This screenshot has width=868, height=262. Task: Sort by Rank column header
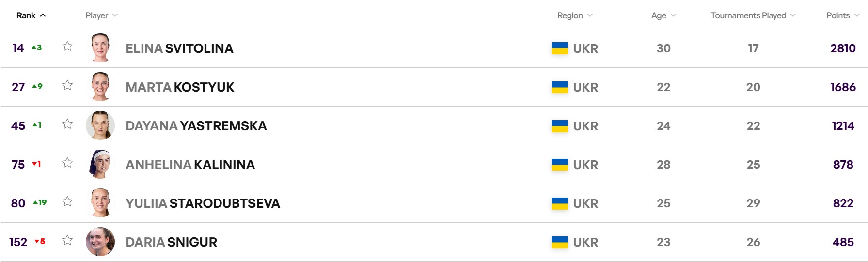[31, 15]
